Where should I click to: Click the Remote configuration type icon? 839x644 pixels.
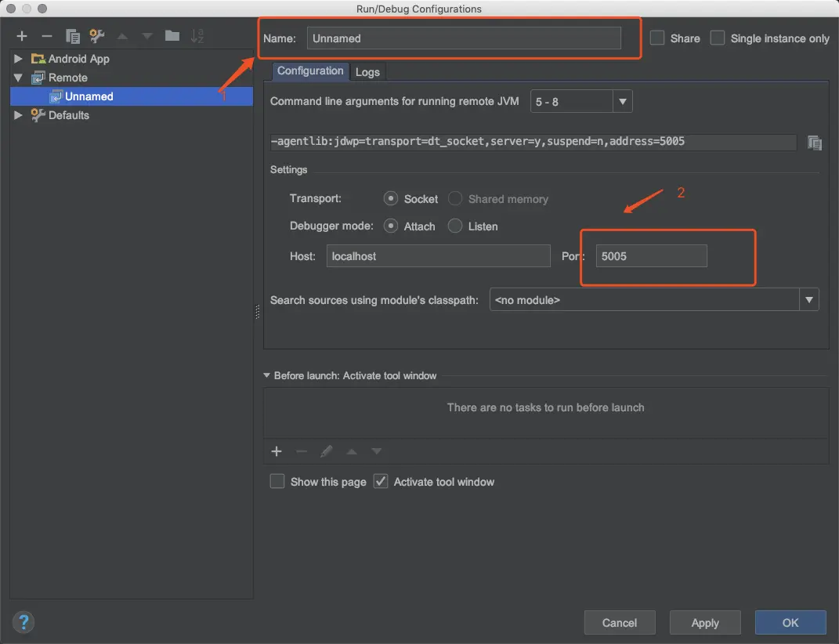pyautogui.click(x=38, y=78)
